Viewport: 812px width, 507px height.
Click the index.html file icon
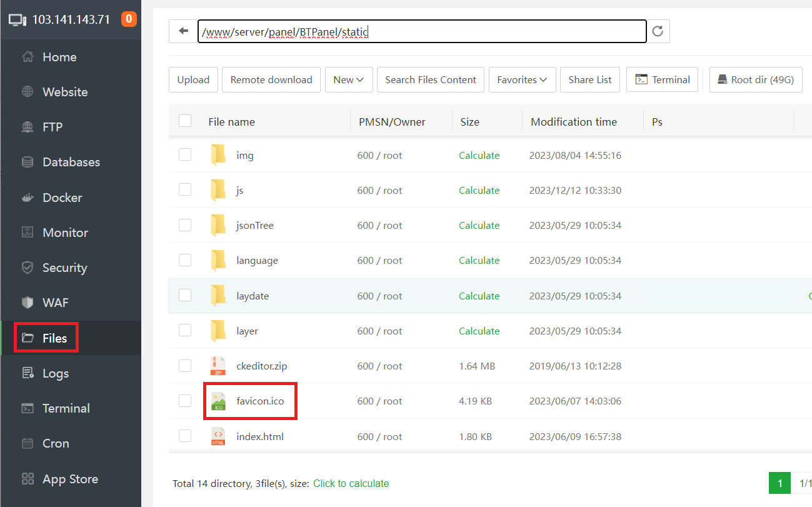[x=218, y=436]
